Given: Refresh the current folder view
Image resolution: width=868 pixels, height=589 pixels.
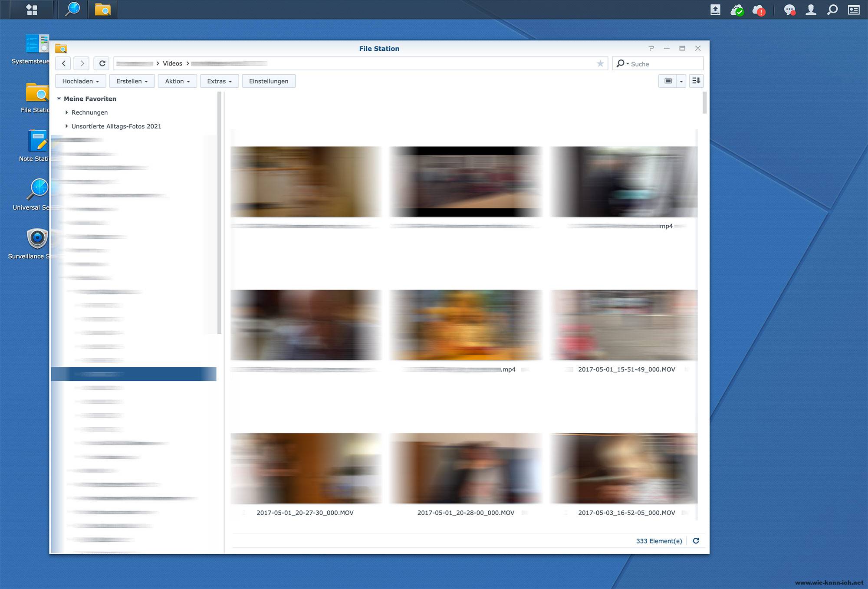Looking at the screenshot, I should pyautogui.click(x=102, y=63).
